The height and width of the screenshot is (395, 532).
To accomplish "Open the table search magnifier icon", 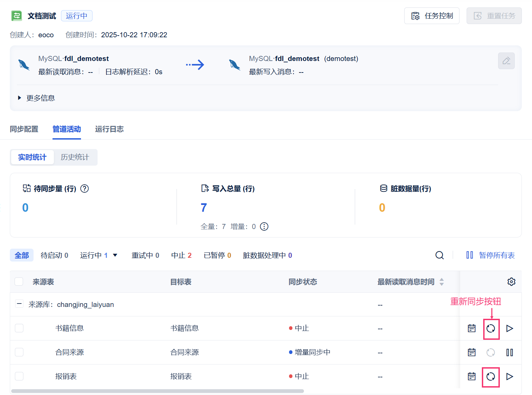I will pos(439,255).
